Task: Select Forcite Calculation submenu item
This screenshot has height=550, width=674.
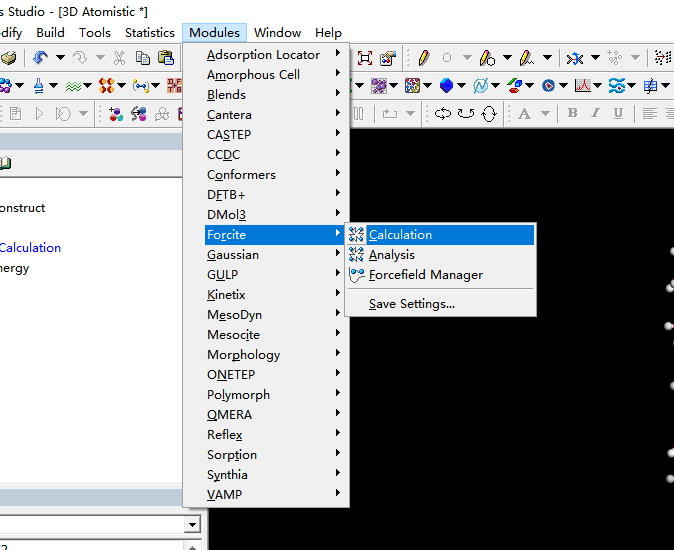Action: pyautogui.click(x=441, y=235)
